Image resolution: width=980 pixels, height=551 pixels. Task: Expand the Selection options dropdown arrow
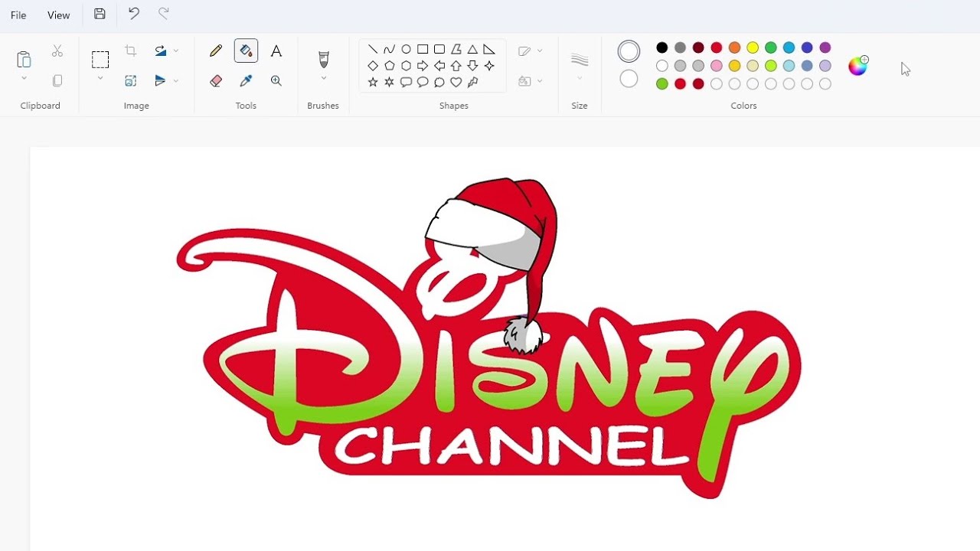(x=100, y=78)
